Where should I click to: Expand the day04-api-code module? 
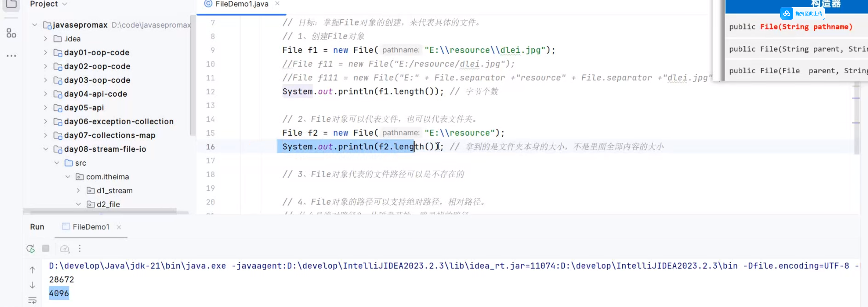pos(45,94)
